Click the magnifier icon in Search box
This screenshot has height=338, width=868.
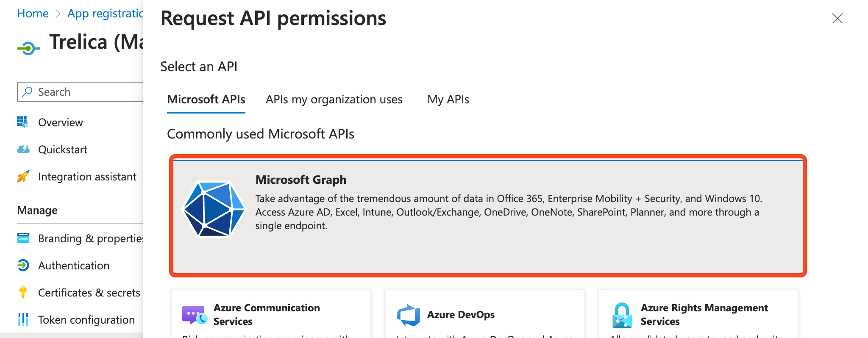click(x=28, y=91)
